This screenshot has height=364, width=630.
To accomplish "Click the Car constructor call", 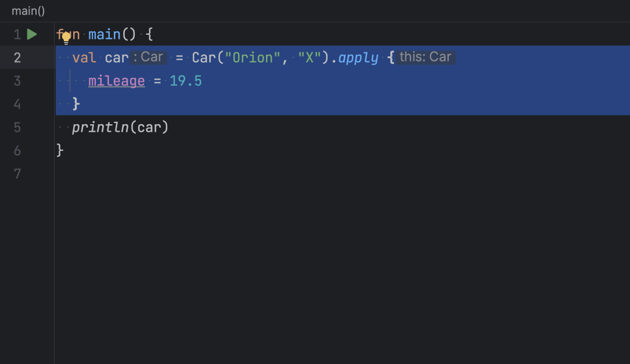I will (204, 57).
